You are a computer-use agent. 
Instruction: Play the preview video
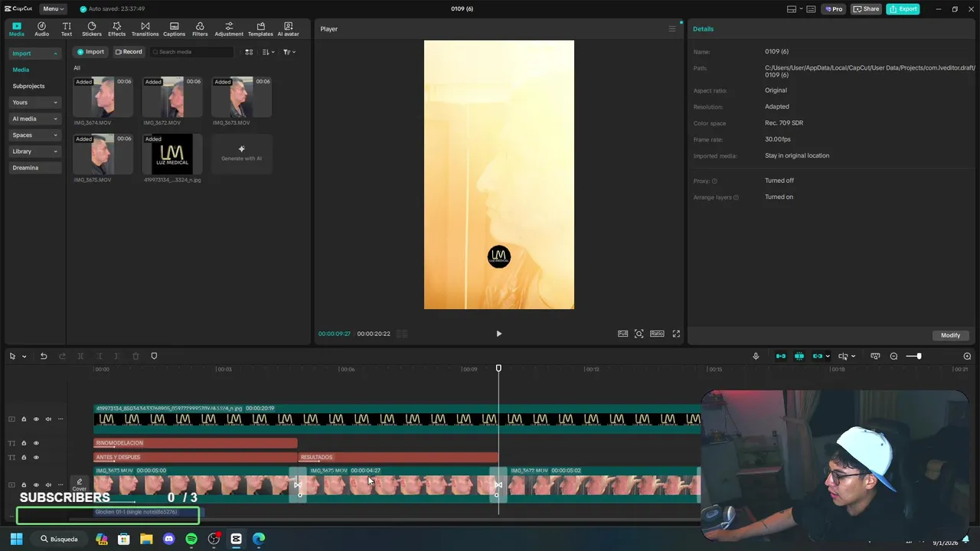click(498, 334)
